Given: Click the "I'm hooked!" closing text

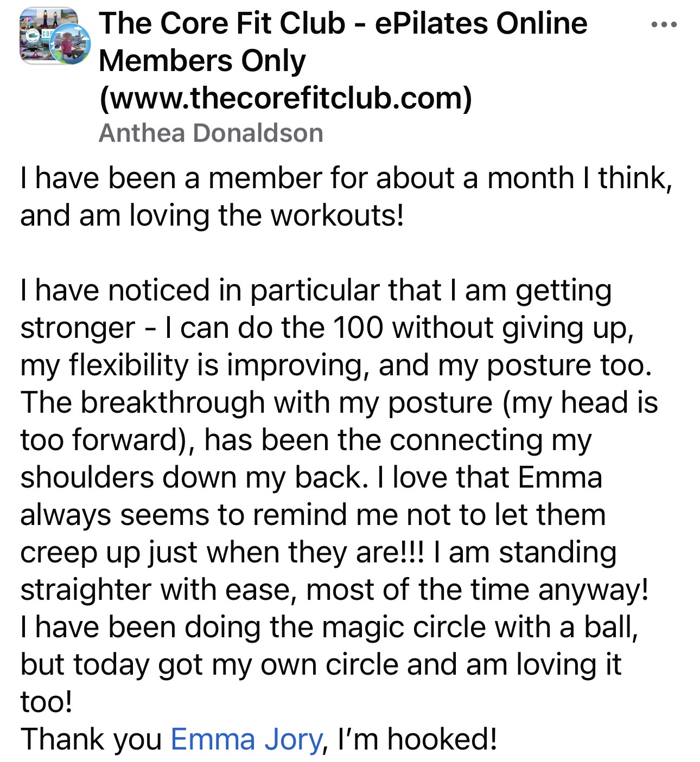Looking at the screenshot, I should pos(417,739).
